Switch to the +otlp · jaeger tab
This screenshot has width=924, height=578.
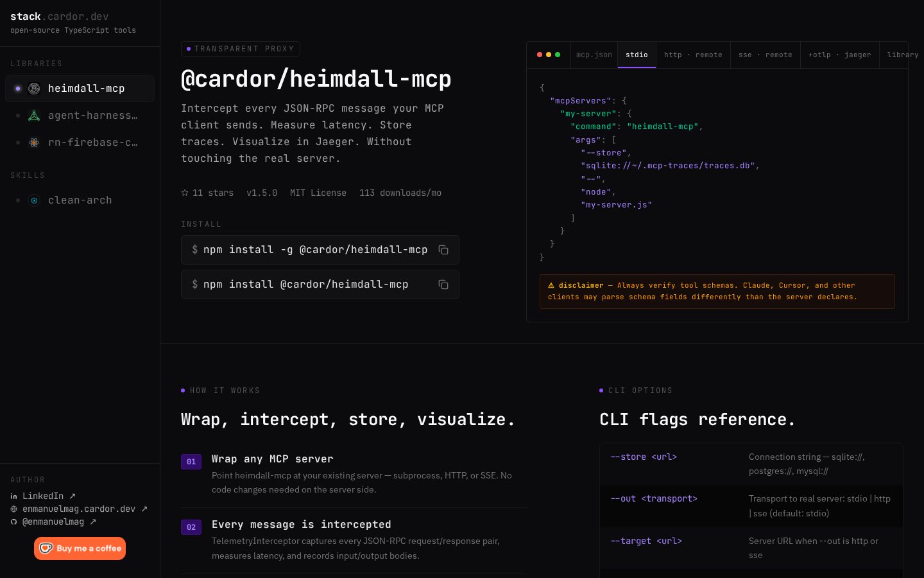point(840,55)
